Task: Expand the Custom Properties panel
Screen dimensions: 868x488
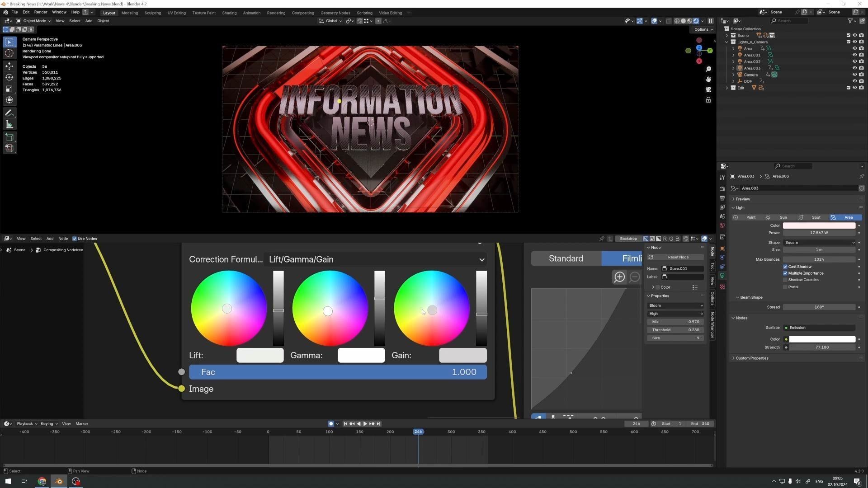Action: pos(752,358)
